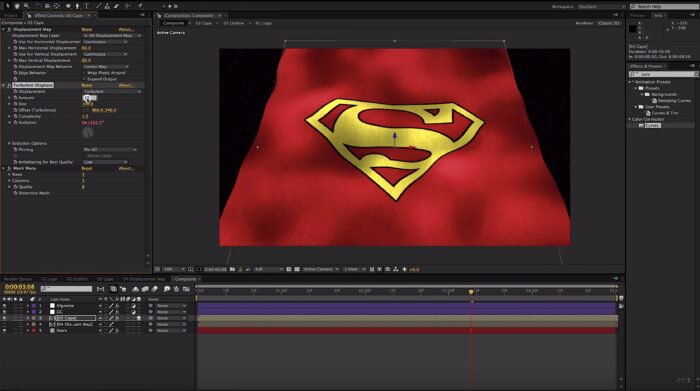Toggle shy layers hiding in timeline
700x391 pixels.
pyautogui.click(x=135, y=289)
